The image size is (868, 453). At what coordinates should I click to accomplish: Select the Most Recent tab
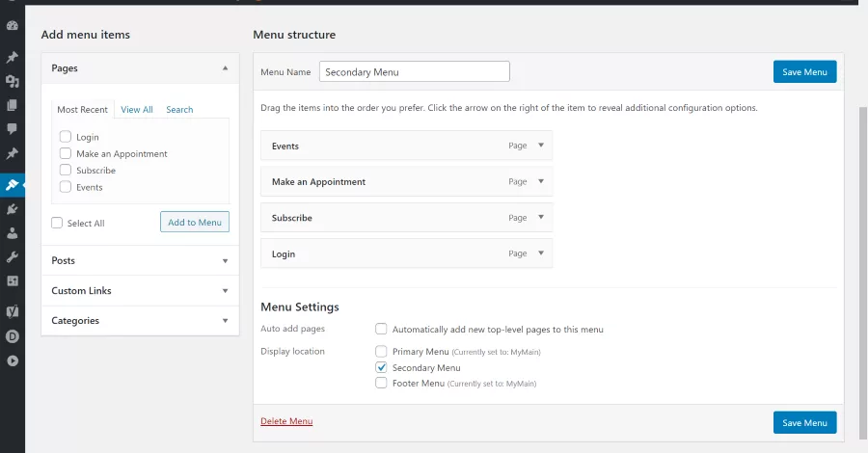pyautogui.click(x=83, y=110)
